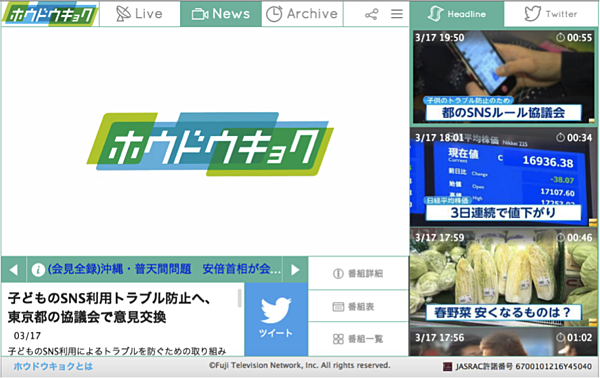600x378 pixels.
Task: Play the 都のSNSルール協議会 video thumbnail
Action: 504,77
